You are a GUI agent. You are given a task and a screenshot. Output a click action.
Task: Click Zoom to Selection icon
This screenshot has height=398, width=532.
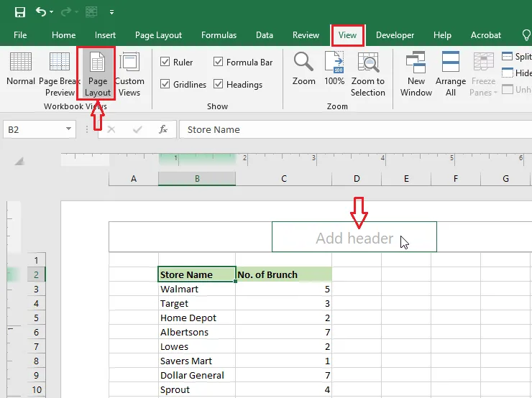pos(368,74)
